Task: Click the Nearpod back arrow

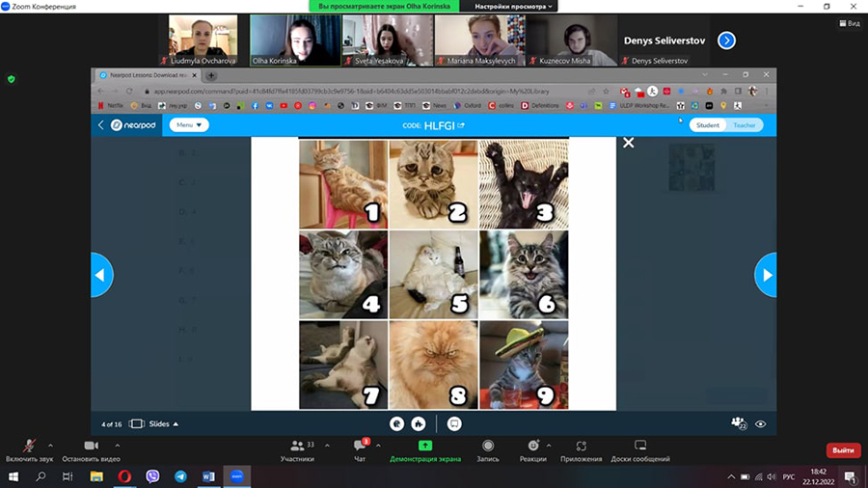Action: pos(100,125)
